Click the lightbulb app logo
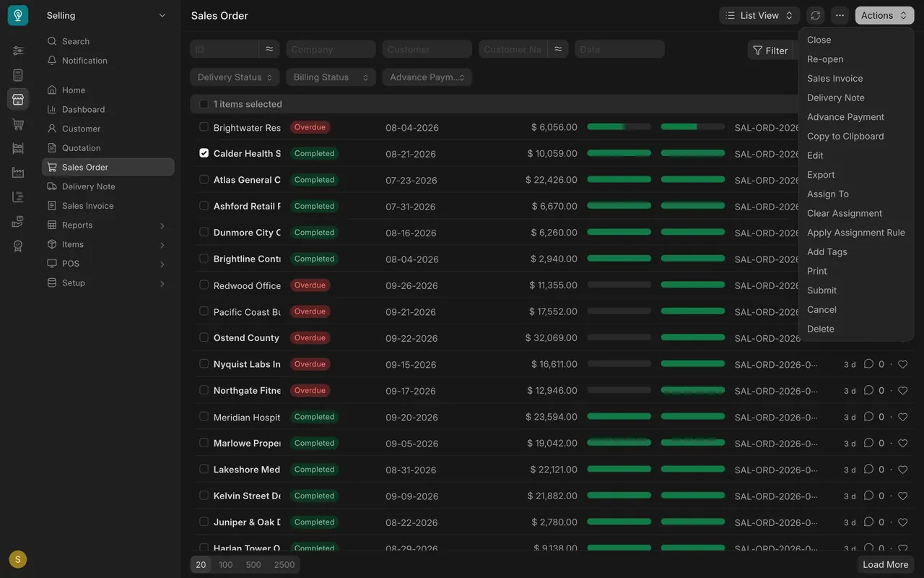 [18, 15]
